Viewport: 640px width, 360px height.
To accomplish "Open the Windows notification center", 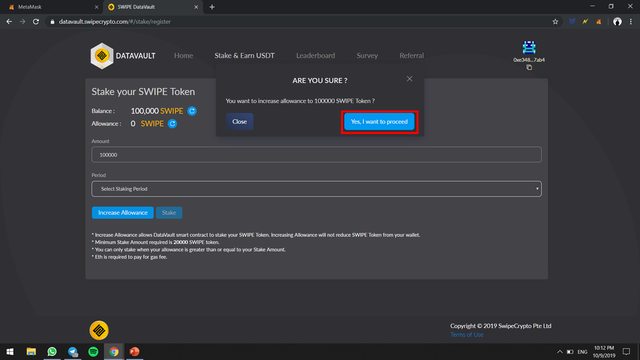I will (x=626, y=351).
